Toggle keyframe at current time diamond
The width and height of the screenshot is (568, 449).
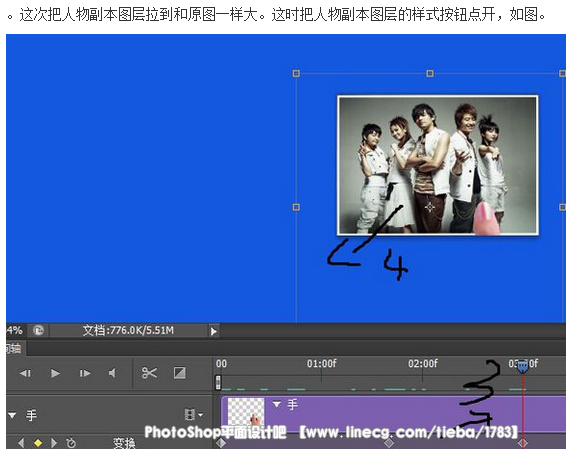38,442
